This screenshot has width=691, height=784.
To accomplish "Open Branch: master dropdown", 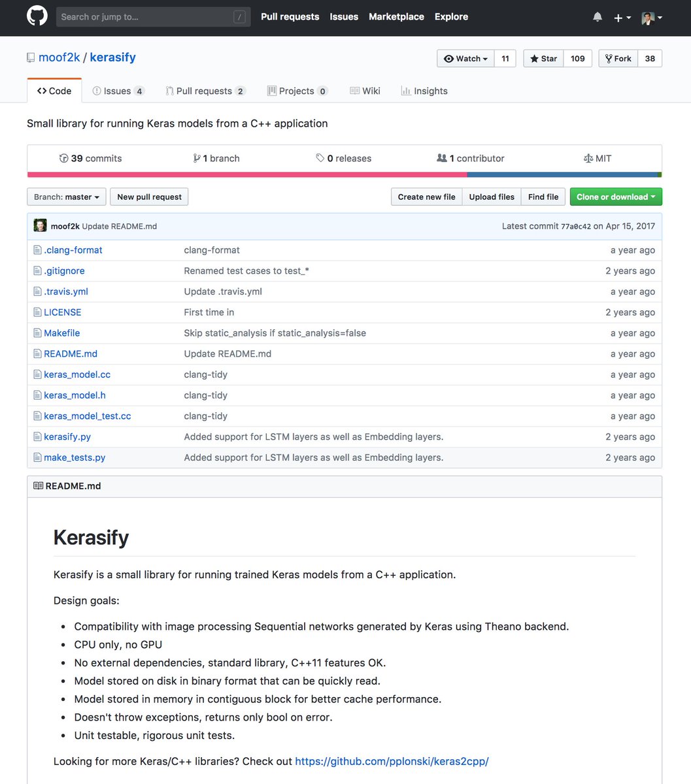I will tap(66, 197).
